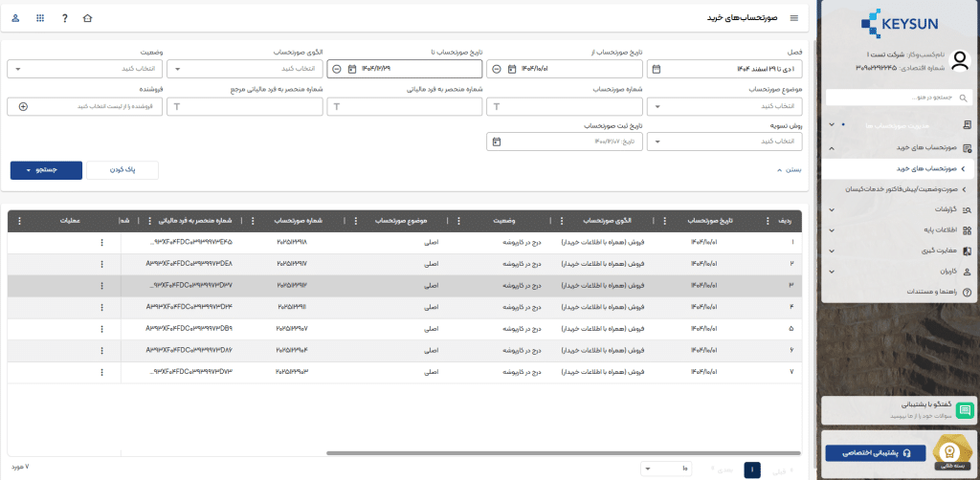Viewport: 980px width, 480px height.
Task: Click the شماره صورتحساب filter input field
Action: (565, 106)
